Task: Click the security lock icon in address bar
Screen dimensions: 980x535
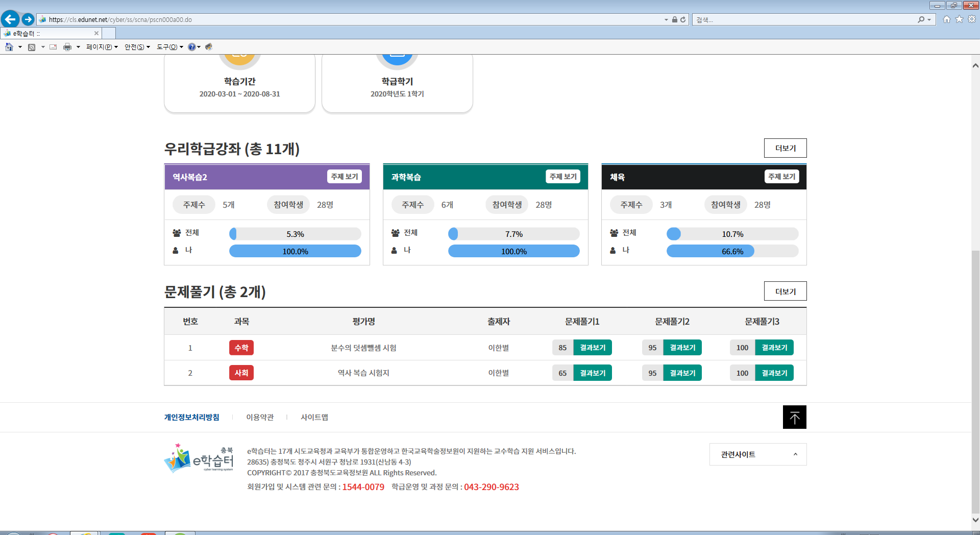Action: tap(675, 19)
